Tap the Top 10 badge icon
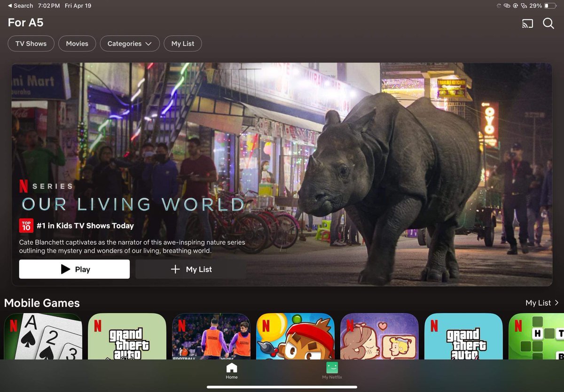564x392 pixels. pos(26,226)
